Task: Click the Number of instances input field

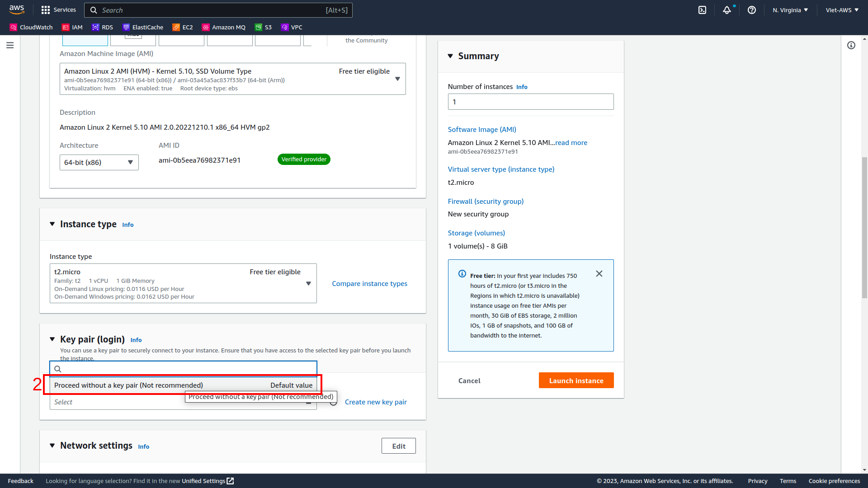Action: click(x=531, y=102)
